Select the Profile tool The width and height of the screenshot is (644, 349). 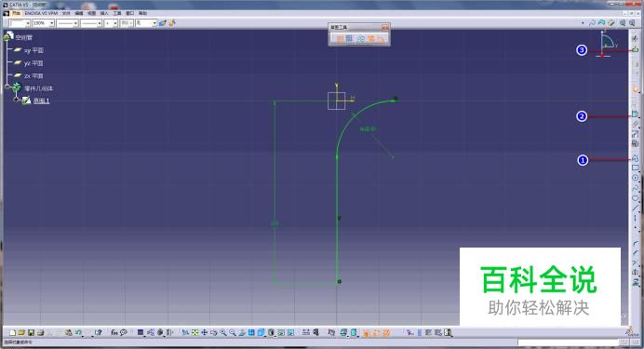(x=635, y=158)
